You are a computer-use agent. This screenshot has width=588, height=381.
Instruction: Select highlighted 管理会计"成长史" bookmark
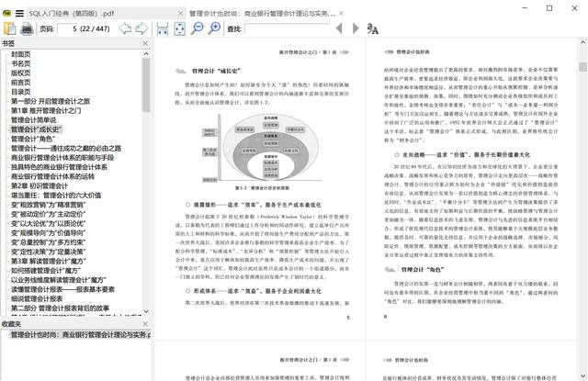(36, 129)
